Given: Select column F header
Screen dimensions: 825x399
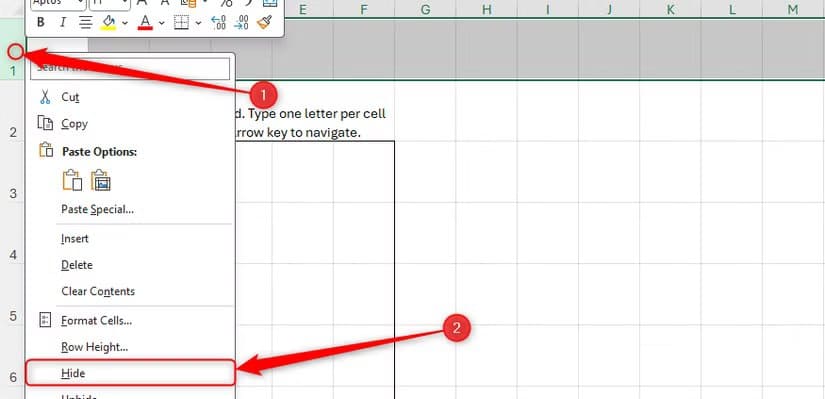Looking at the screenshot, I should click(364, 9).
